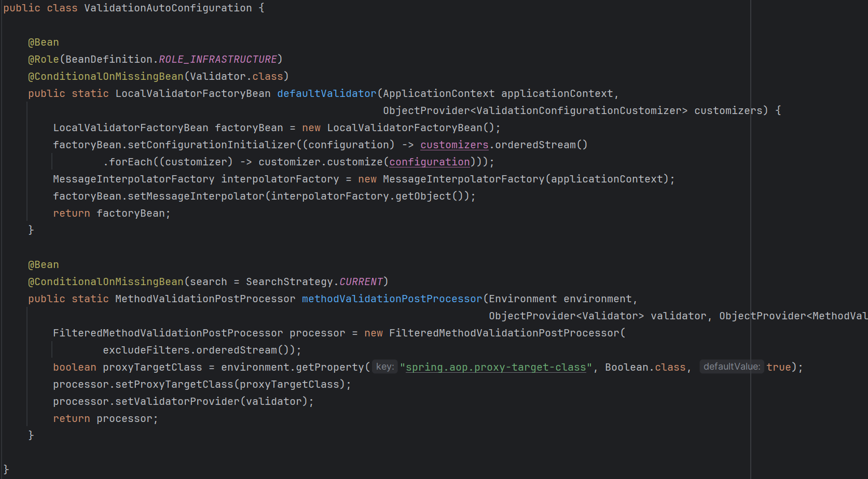
Task: Click the boolean proxyTargetClass declaration
Action: pos(128,367)
